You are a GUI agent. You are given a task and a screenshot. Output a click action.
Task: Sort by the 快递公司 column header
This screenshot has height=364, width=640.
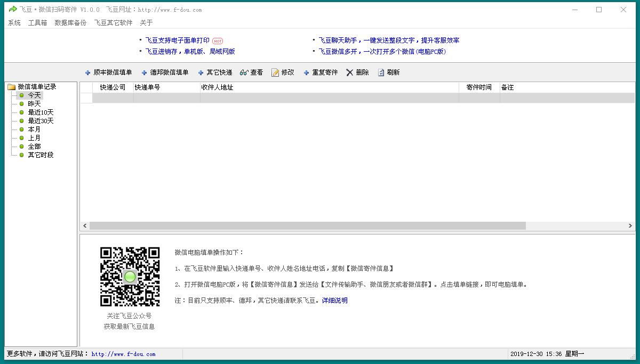[113, 87]
